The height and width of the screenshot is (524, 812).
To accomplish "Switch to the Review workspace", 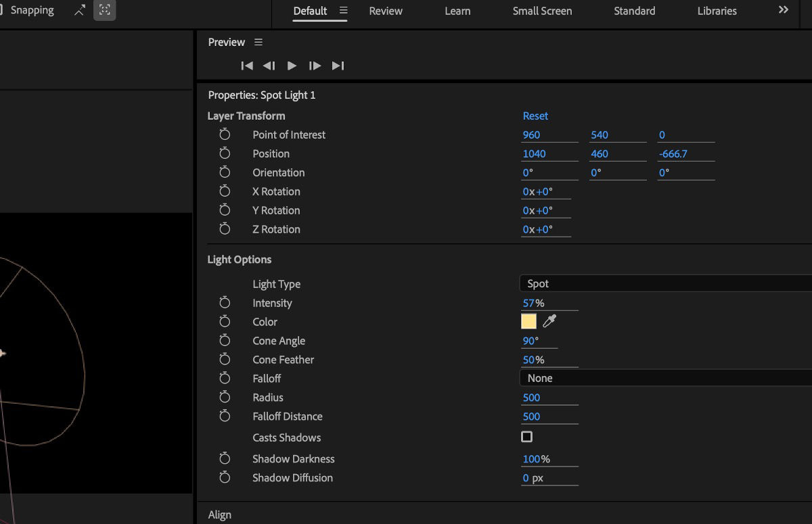I will click(385, 11).
